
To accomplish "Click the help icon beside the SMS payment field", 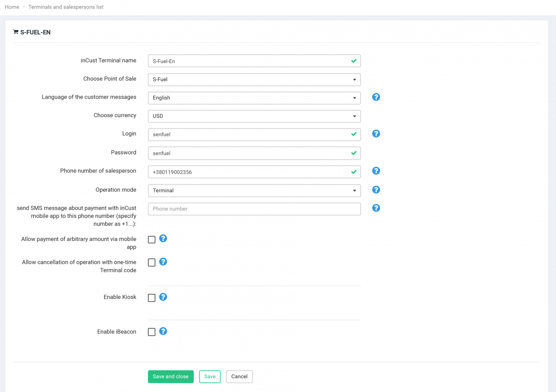I will (x=375, y=208).
